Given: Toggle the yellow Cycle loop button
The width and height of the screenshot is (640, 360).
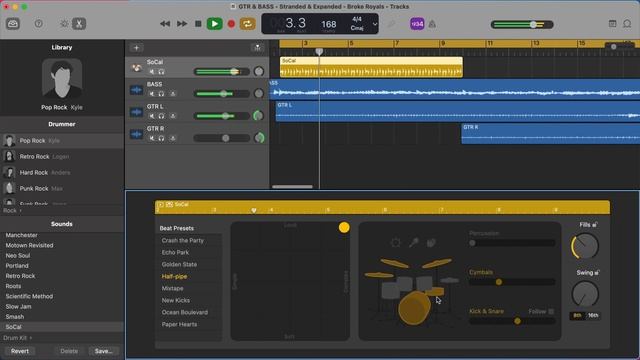Looking at the screenshot, I should pyautogui.click(x=247, y=24).
